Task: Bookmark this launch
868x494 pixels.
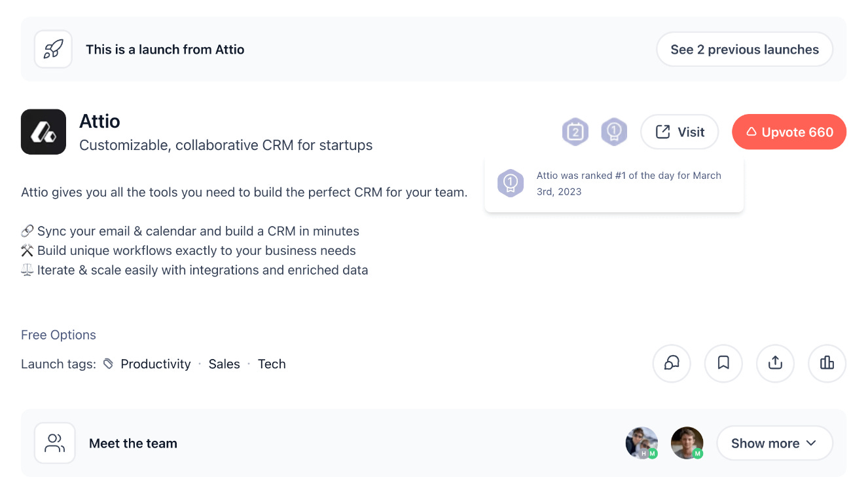Action: tap(723, 363)
